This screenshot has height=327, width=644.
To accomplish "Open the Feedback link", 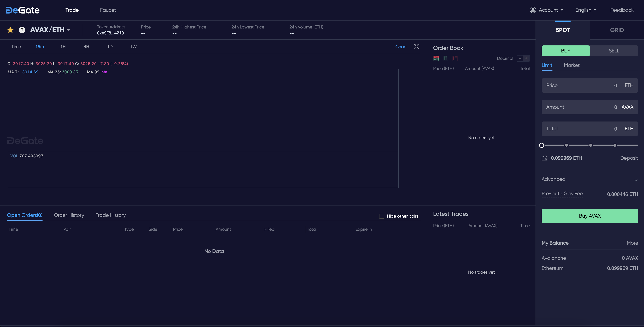I will [622, 10].
